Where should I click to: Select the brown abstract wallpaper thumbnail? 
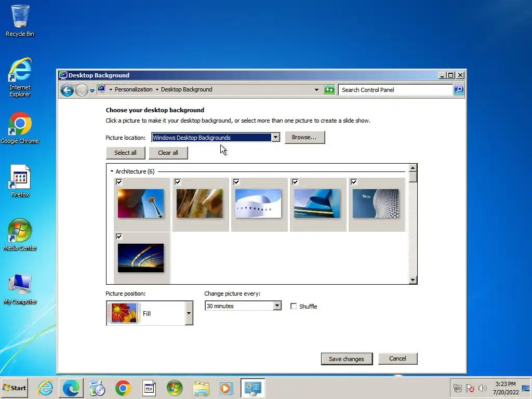click(x=199, y=204)
